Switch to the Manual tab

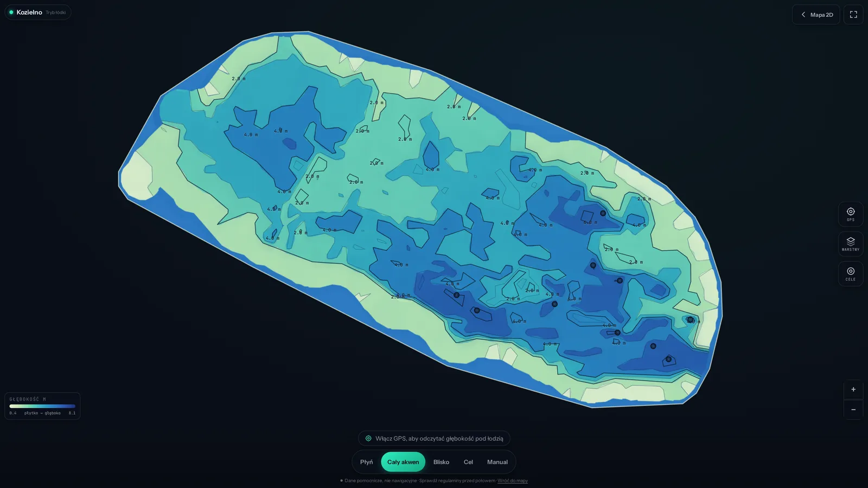coord(497,462)
